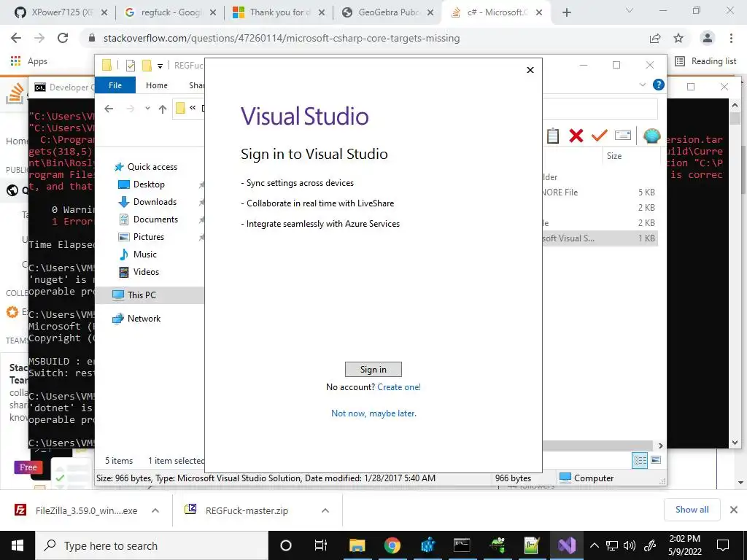Choose Not now, maybe later
This screenshot has height=560, width=747.
click(373, 413)
